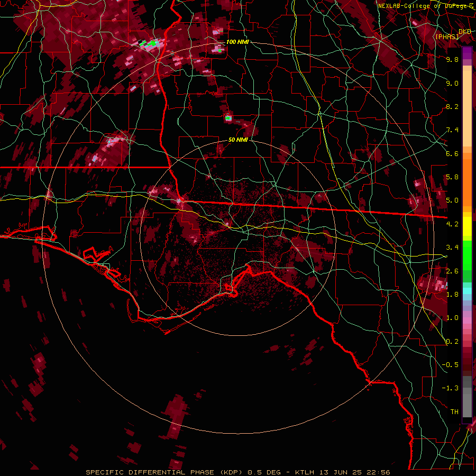476x476 pixels.
Task: Click the 6.6 legend value
Action: pyautogui.click(x=452, y=153)
